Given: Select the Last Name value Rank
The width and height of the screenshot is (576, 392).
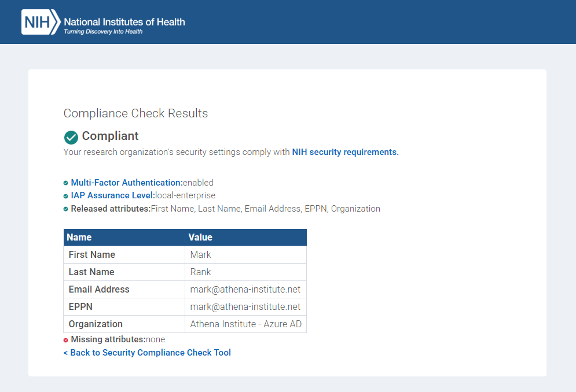Looking at the screenshot, I should pyautogui.click(x=201, y=272).
